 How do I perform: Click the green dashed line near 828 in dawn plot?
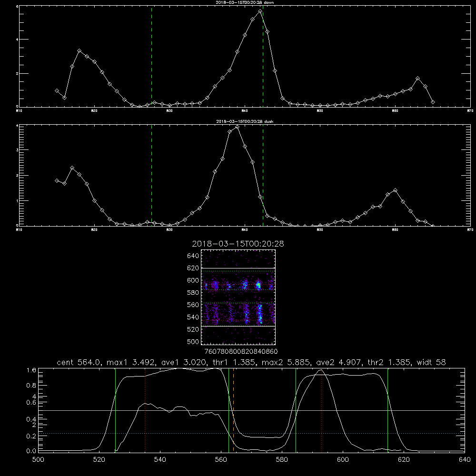point(151,56)
